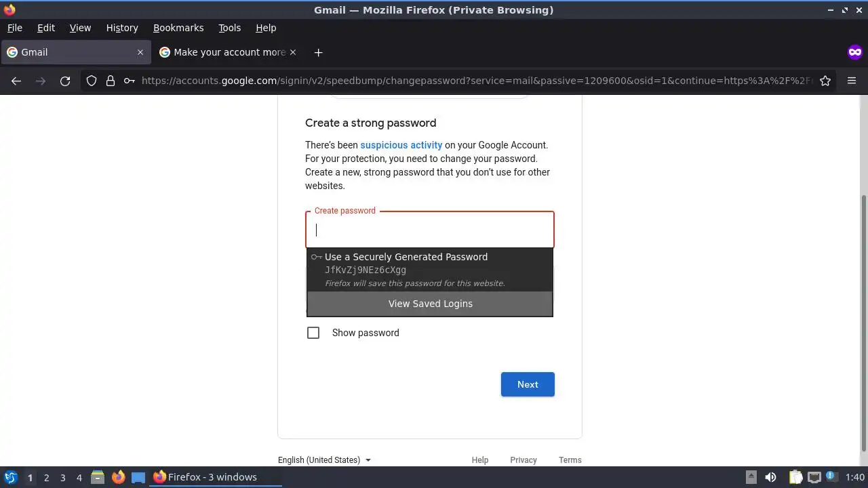868x488 pixels.
Task: Open the volume control in tray
Action: pyautogui.click(x=770, y=477)
